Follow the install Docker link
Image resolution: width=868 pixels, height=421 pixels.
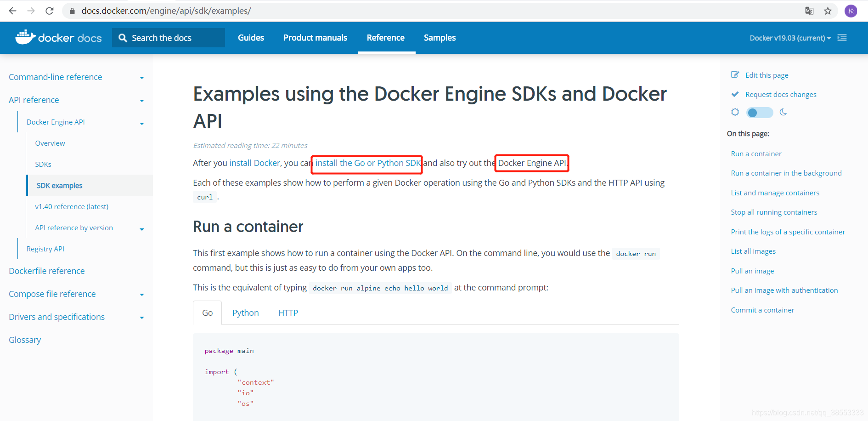[x=255, y=163]
